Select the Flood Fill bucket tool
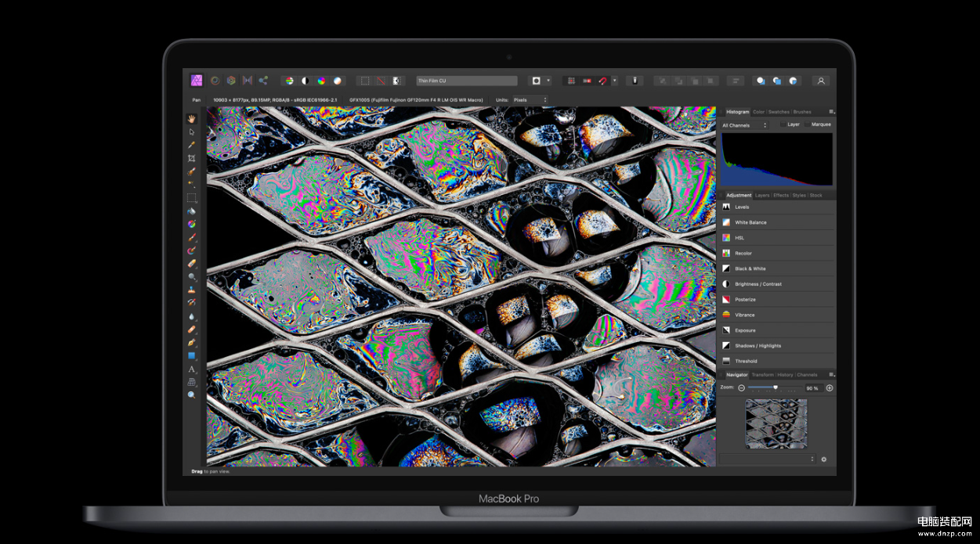The image size is (980, 544). pyautogui.click(x=191, y=211)
